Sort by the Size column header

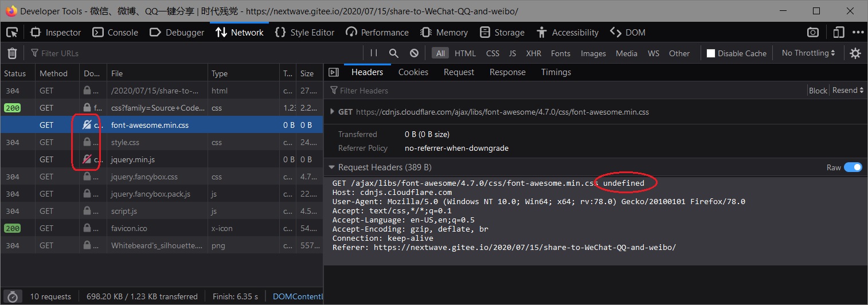310,73
